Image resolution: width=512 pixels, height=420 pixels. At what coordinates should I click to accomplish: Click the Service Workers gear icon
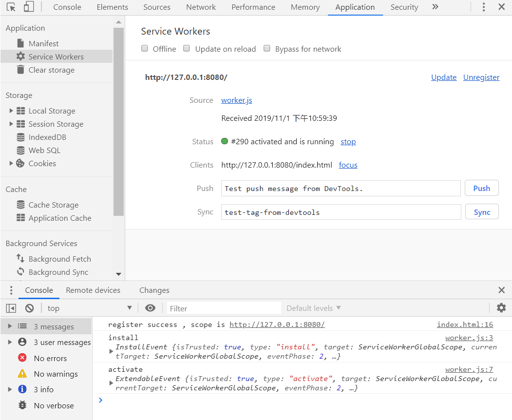pyautogui.click(x=20, y=56)
